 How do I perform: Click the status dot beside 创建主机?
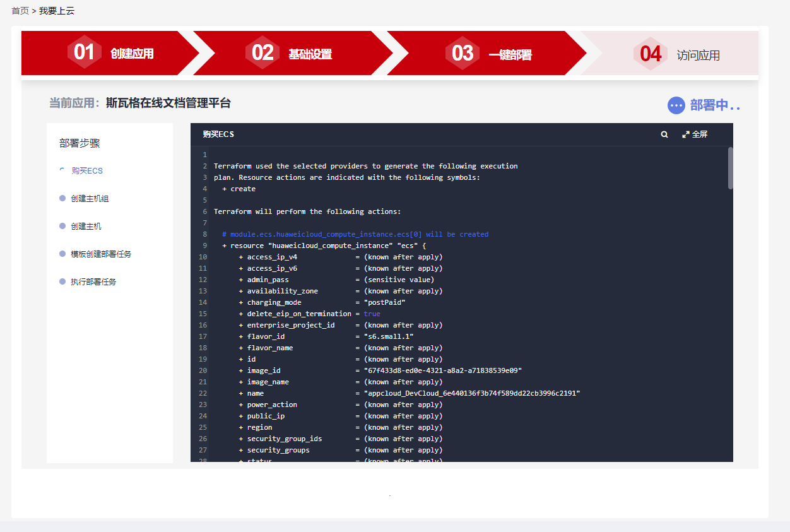[62, 226]
